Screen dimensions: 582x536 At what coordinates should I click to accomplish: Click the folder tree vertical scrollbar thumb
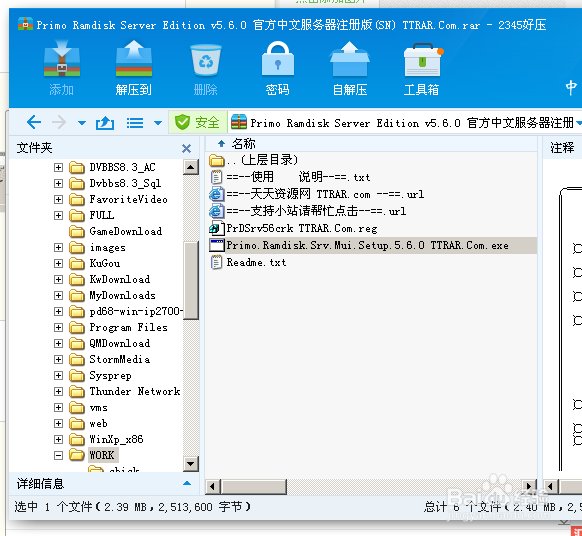(x=191, y=280)
